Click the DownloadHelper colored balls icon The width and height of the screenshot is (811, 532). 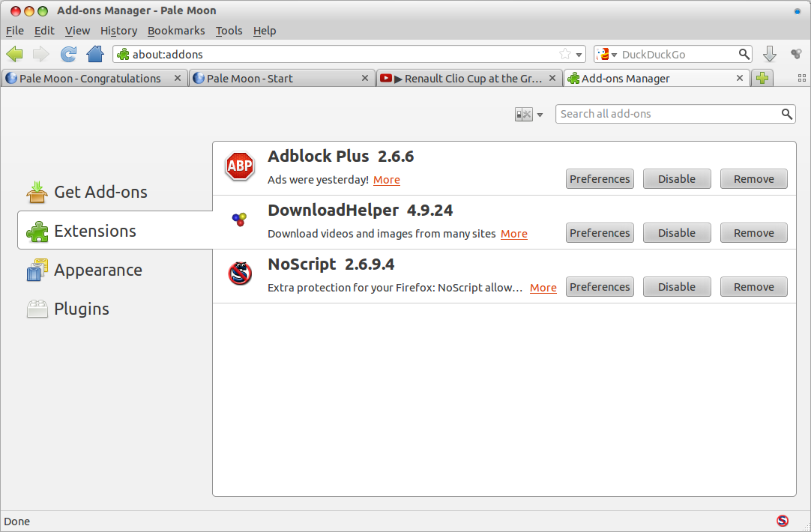pyautogui.click(x=239, y=220)
